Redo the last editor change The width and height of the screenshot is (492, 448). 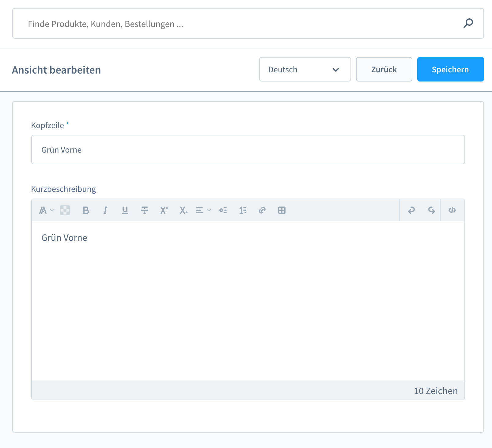coord(431,210)
